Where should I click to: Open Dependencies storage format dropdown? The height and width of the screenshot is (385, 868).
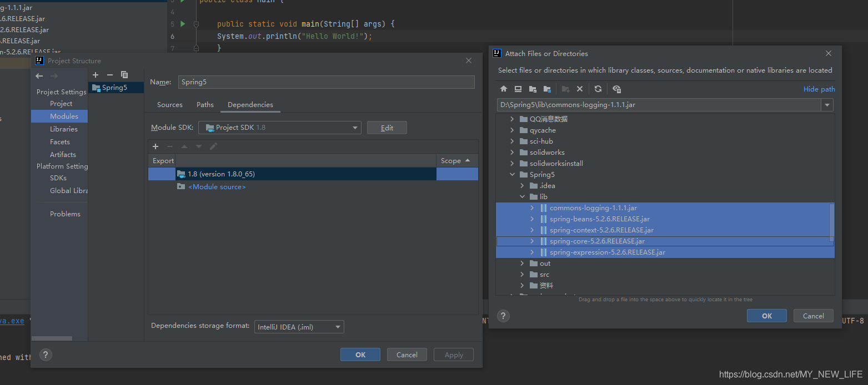[338, 327]
